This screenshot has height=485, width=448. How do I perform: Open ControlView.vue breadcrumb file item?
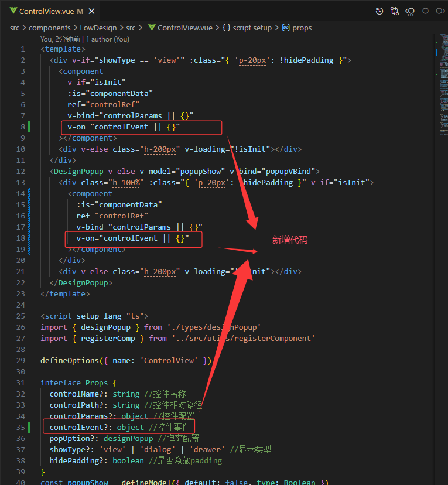tap(184, 28)
